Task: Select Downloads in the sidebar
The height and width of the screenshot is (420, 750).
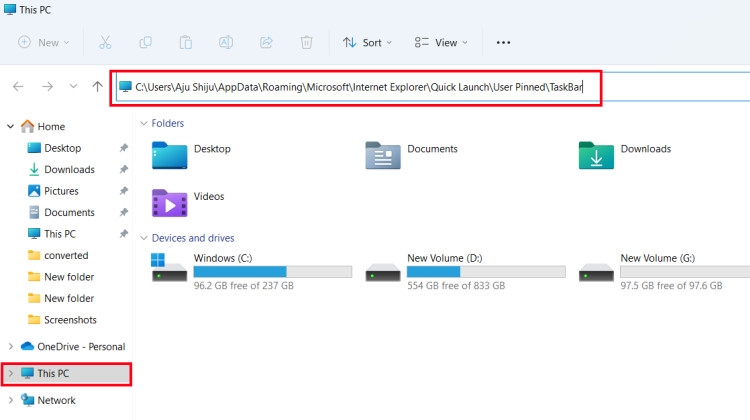Action: click(69, 169)
